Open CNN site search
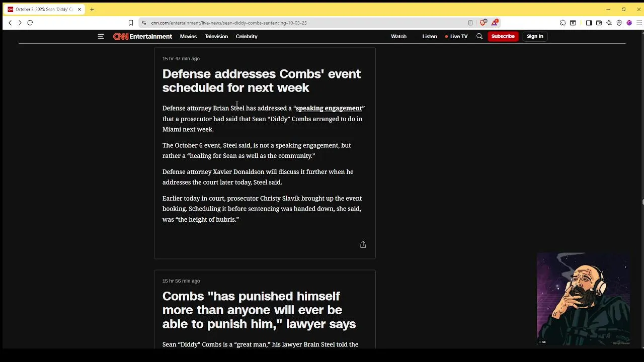Viewport: 644px width, 362px height. coord(479,36)
